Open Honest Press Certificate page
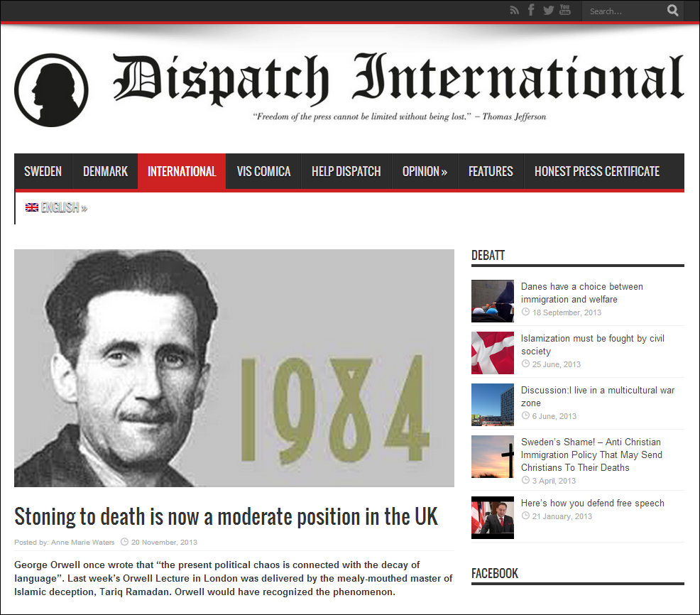 click(597, 171)
